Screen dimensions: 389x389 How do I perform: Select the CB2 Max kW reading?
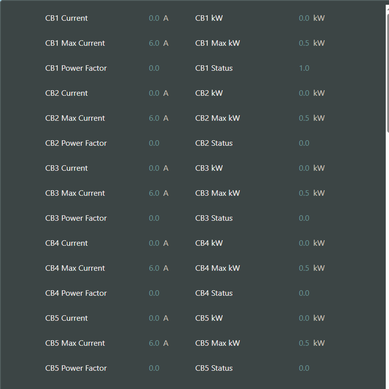coord(304,118)
